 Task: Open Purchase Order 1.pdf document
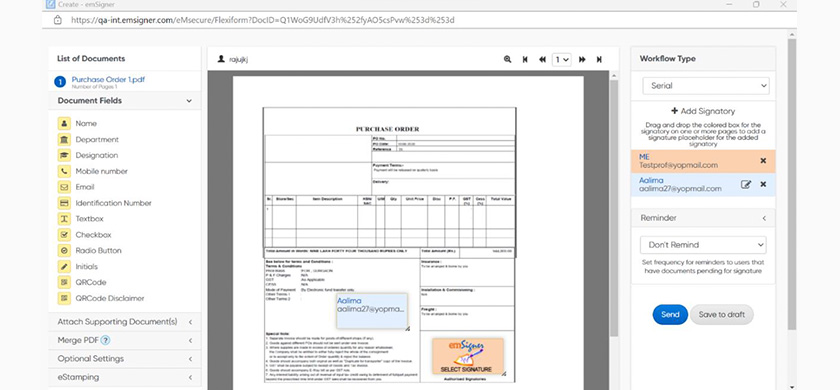[108, 80]
